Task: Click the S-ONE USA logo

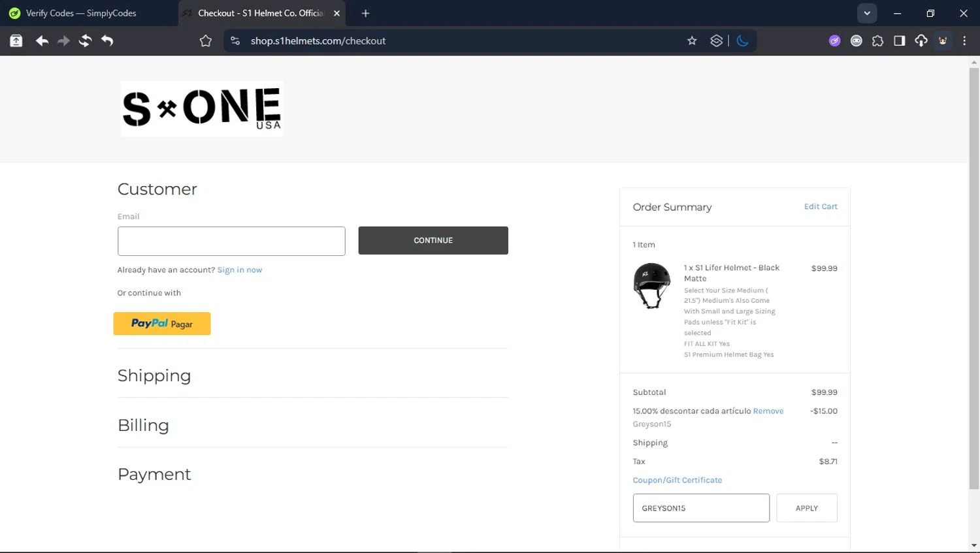Action: click(202, 108)
